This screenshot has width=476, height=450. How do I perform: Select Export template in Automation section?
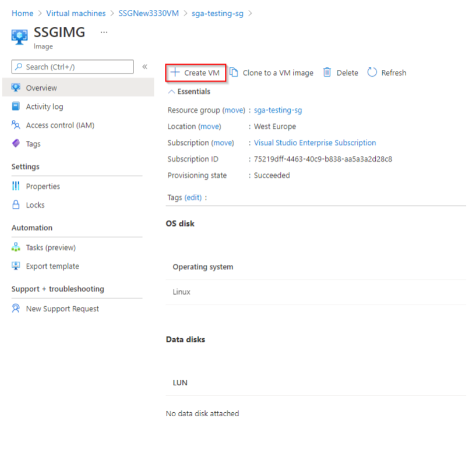[52, 266]
